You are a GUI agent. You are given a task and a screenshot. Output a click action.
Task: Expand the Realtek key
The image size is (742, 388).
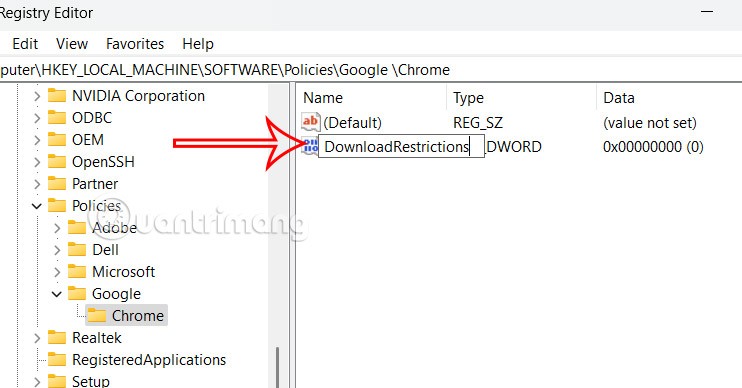[x=37, y=338]
